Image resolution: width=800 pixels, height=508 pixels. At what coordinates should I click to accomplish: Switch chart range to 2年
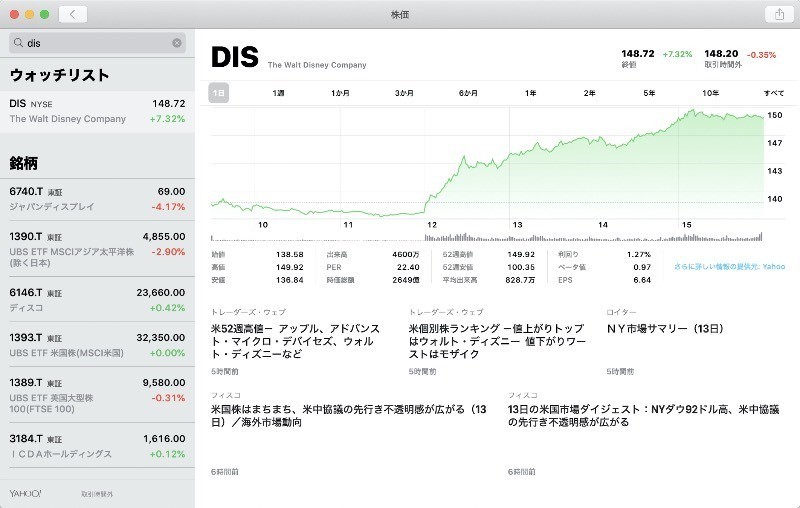tap(589, 93)
